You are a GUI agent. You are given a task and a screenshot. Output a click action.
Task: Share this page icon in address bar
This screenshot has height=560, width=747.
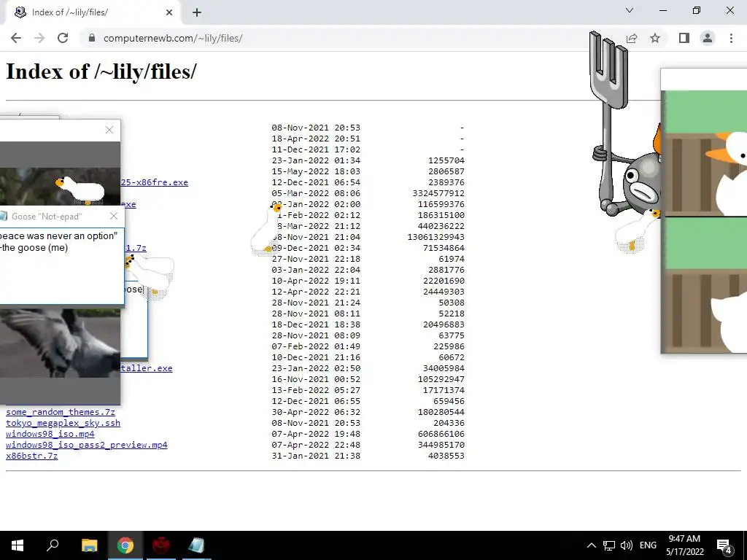click(632, 38)
